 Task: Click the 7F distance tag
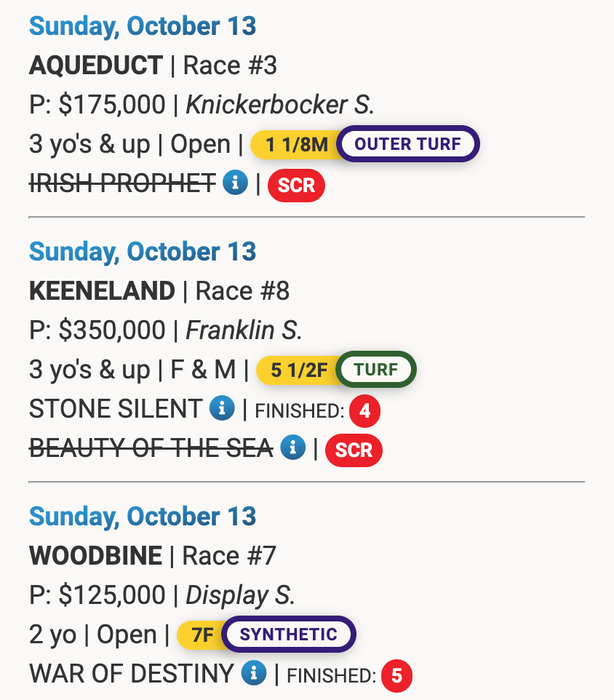pos(201,635)
